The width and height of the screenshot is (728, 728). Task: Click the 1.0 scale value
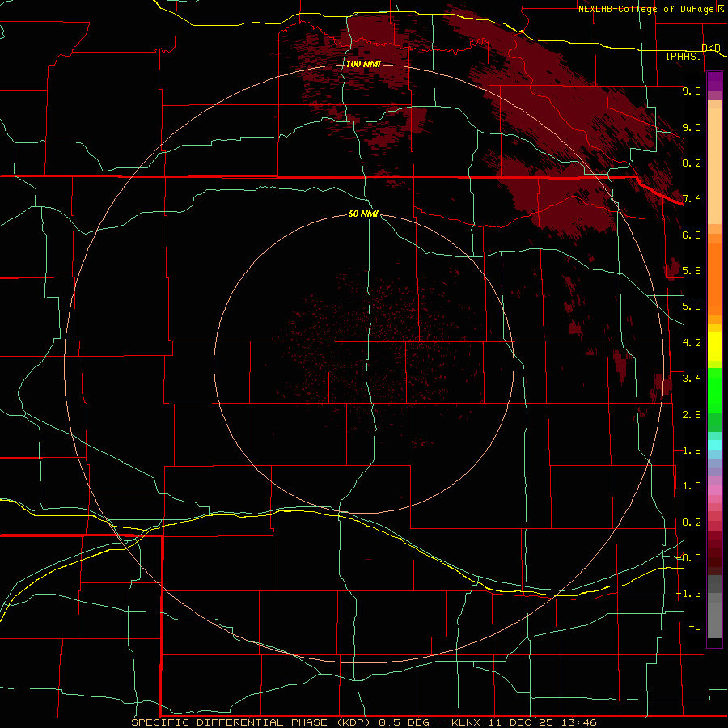692,486
